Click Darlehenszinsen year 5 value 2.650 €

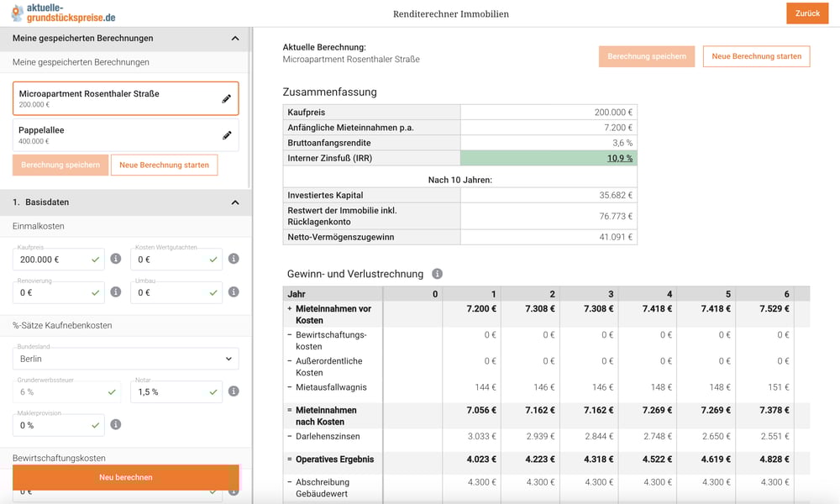tap(717, 437)
